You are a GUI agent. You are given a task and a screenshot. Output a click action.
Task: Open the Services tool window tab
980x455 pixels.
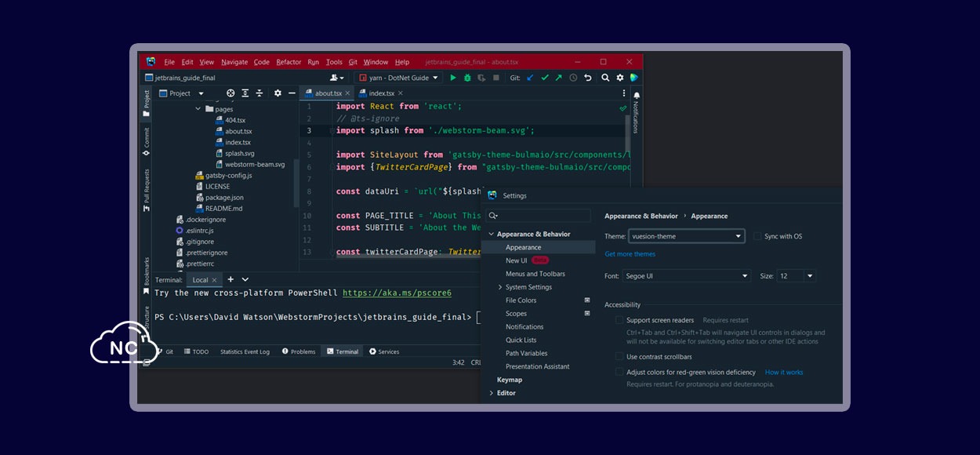(x=384, y=351)
